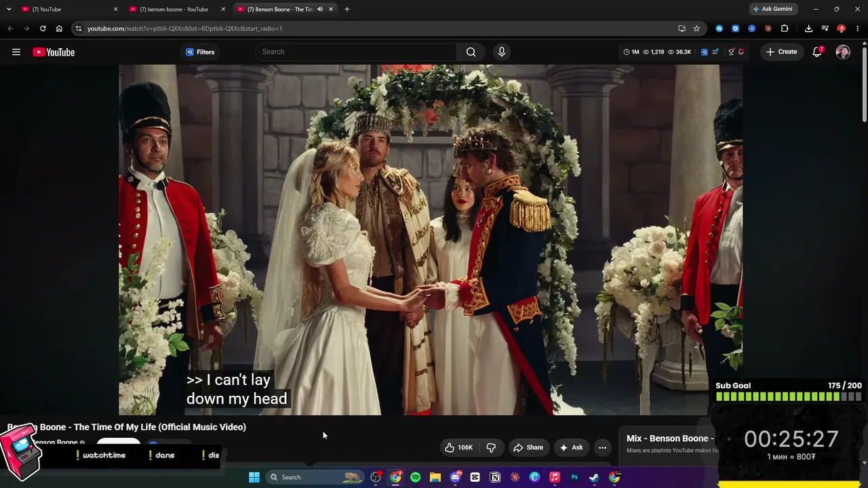Screen dimensions: 868x488
Task: Open YouTube notifications bell
Action: [818, 52]
